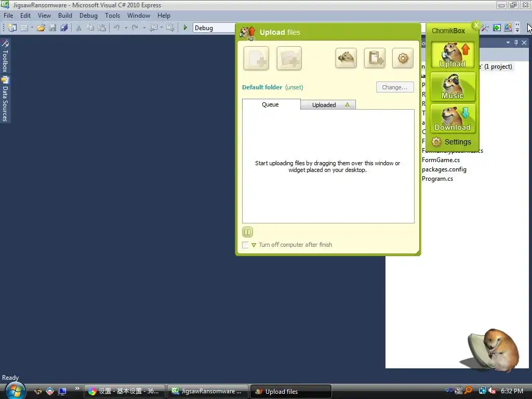Image resolution: width=532 pixels, height=399 pixels.
Task: Enable Turn off computer after finish checkbox
Action: (x=245, y=245)
